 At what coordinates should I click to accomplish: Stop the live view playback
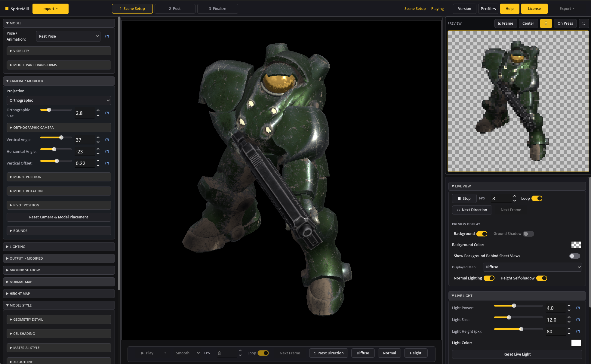pos(464,199)
